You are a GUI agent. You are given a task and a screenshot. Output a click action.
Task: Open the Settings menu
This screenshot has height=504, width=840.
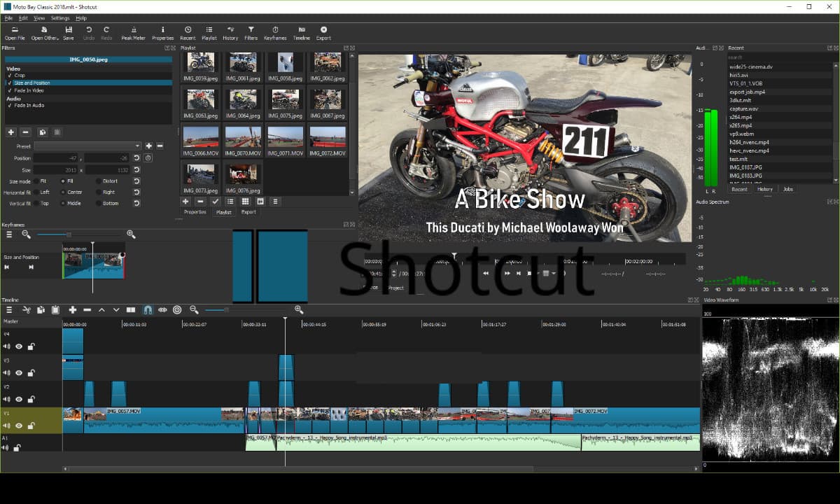(60, 18)
